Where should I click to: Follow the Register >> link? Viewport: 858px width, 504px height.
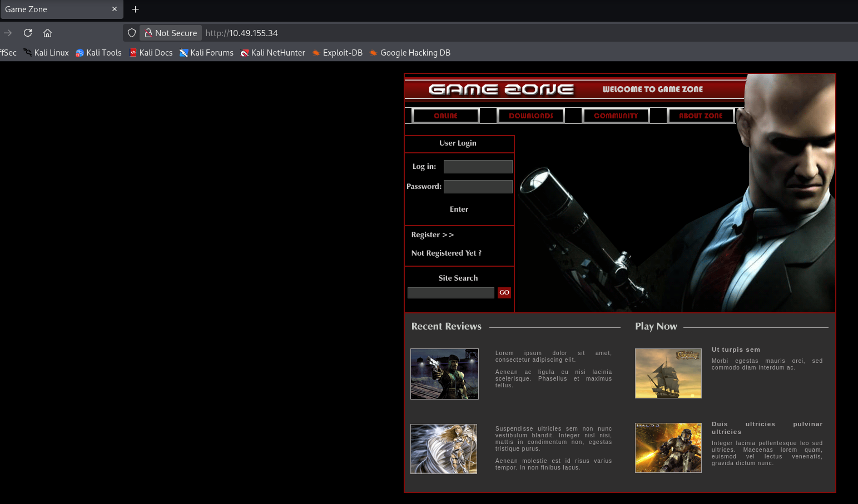point(433,235)
